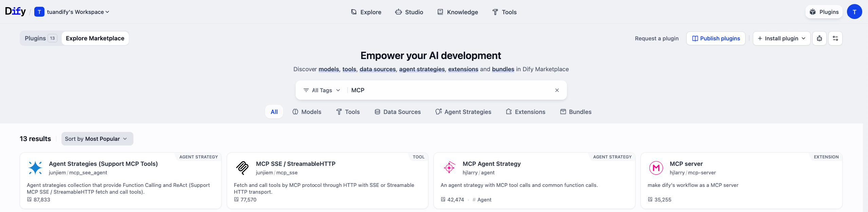The image size is (868, 212).
Task: Click the MCP SSE paperclip icon
Action: (x=242, y=168)
